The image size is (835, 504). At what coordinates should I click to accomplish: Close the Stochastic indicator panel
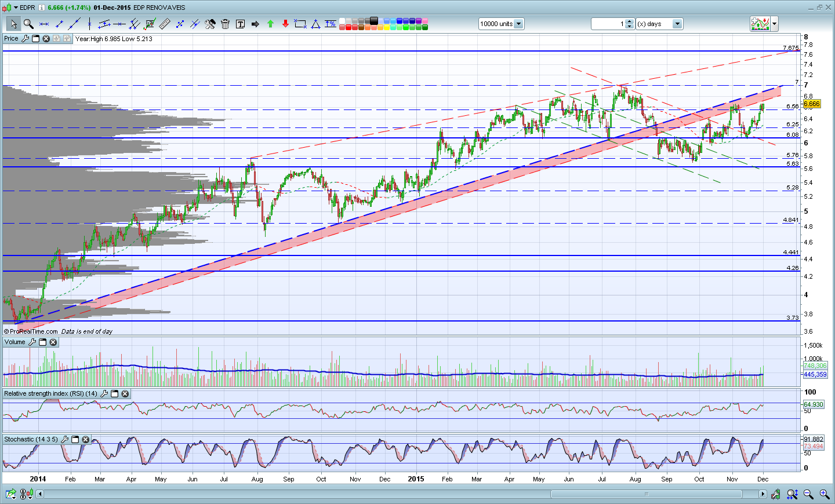pyautogui.click(x=85, y=440)
